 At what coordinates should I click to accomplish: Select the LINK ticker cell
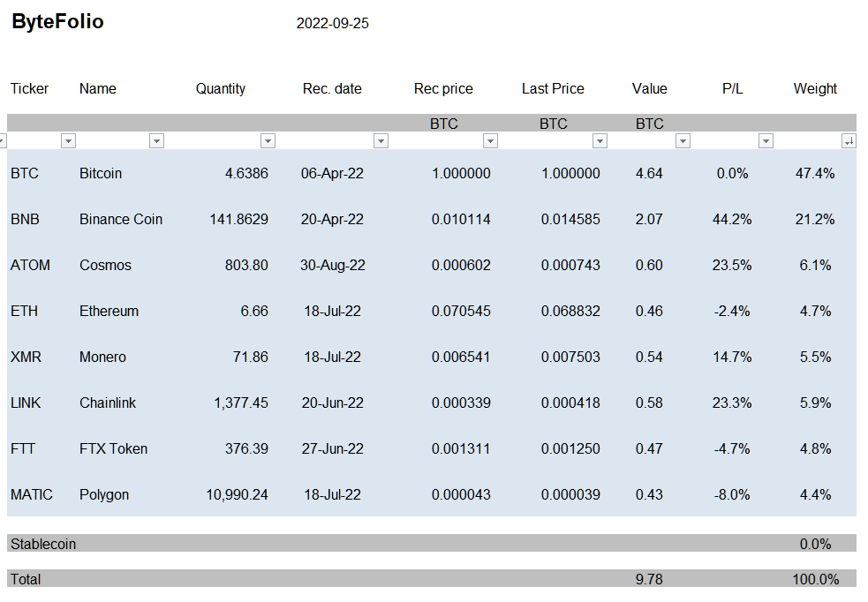click(26, 403)
